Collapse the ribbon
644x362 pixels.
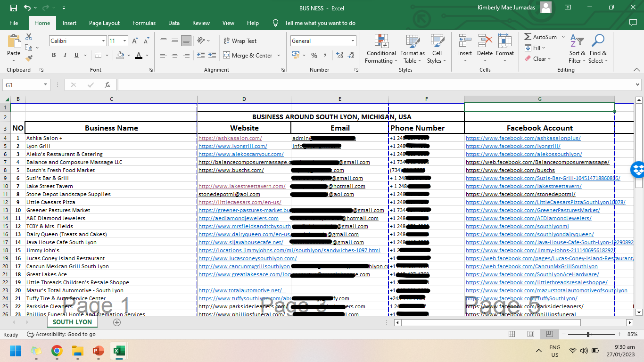tap(637, 70)
